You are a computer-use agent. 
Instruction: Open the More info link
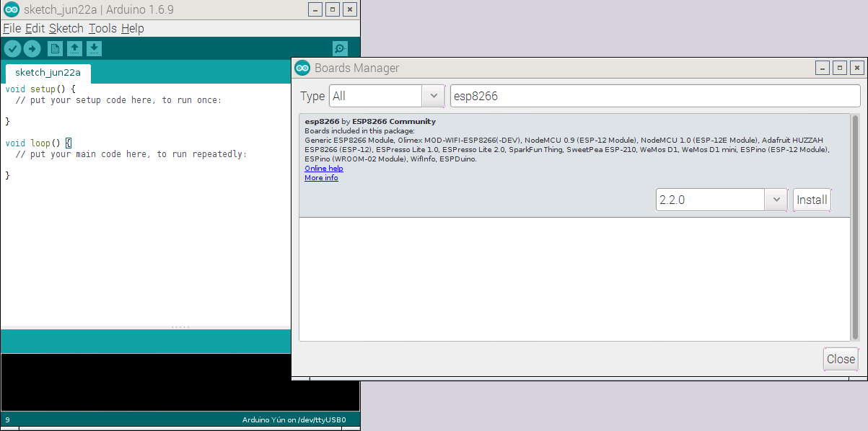(x=321, y=177)
